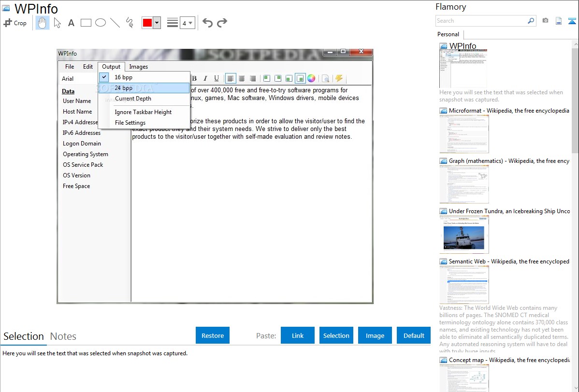579x392 pixels.
Task: Select the text annotation tool
Action: pos(71,23)
